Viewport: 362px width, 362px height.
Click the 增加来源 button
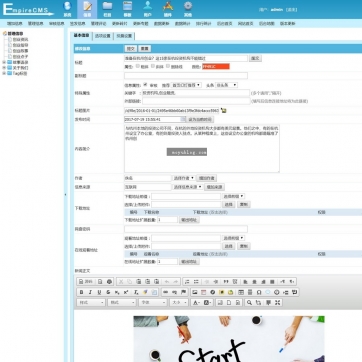pos(214,187)
